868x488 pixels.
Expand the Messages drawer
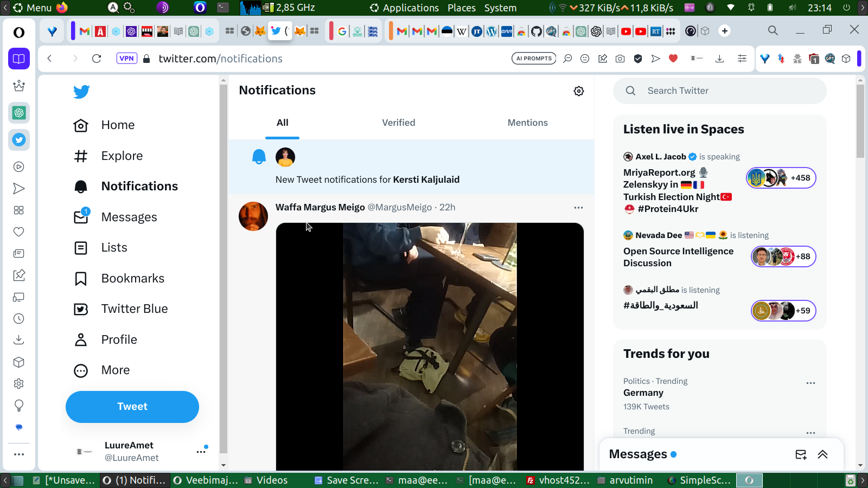click(823, 454)
